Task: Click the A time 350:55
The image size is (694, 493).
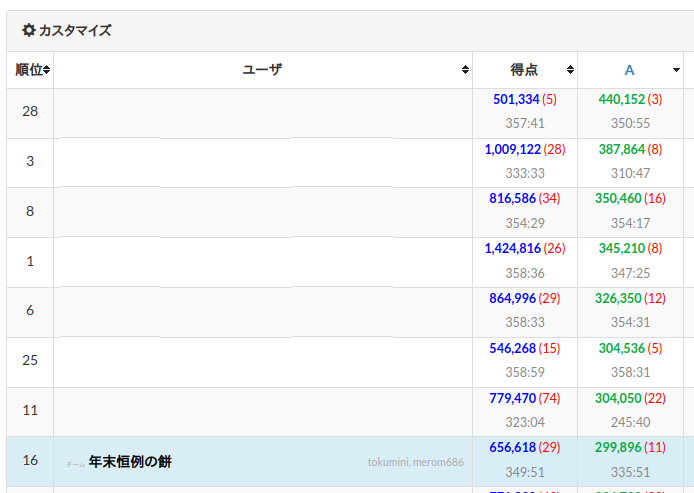Action: pyautogui.click(x=630, y=123)
